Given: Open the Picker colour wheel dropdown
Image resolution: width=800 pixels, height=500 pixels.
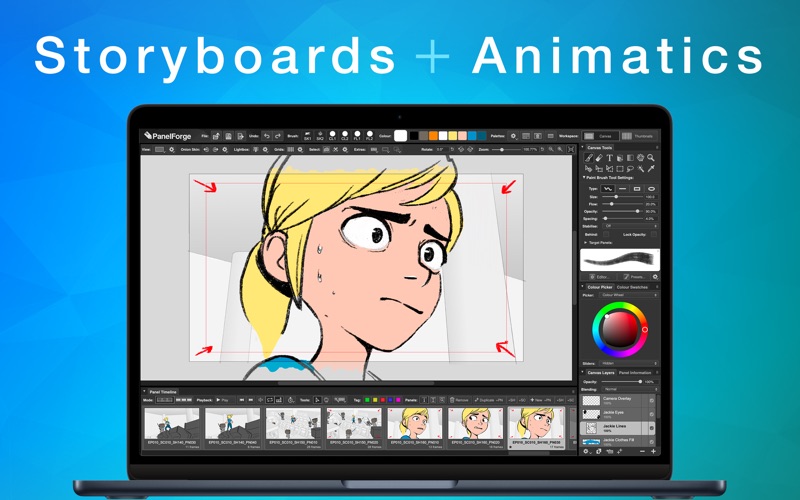Looking at the screenshot, I should point(629,295).
